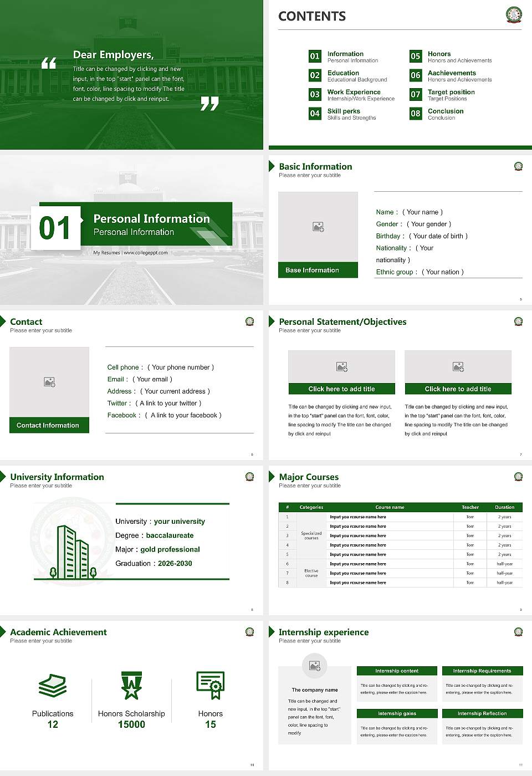532x776 pixels.
Task: Click the Honors Scholarship value '15000'
Action: 131,724
